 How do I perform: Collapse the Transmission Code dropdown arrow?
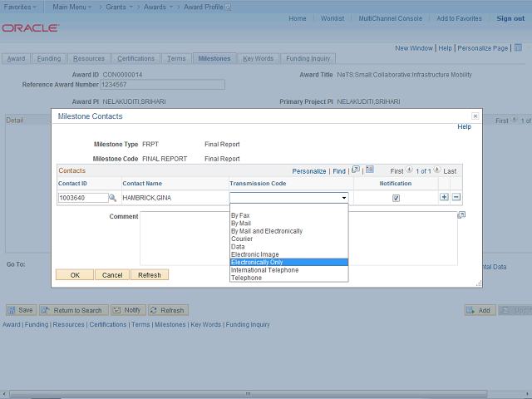pos(343,198)
